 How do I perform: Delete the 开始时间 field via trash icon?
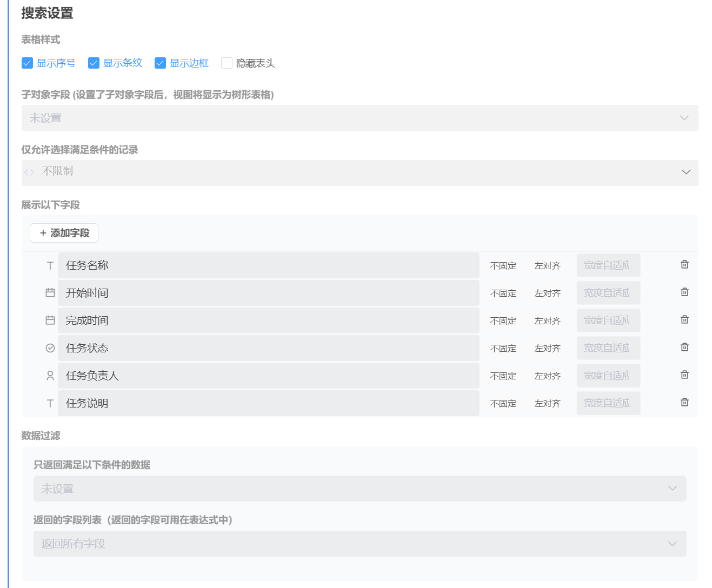pyautogui.click(x=684, y=292)
